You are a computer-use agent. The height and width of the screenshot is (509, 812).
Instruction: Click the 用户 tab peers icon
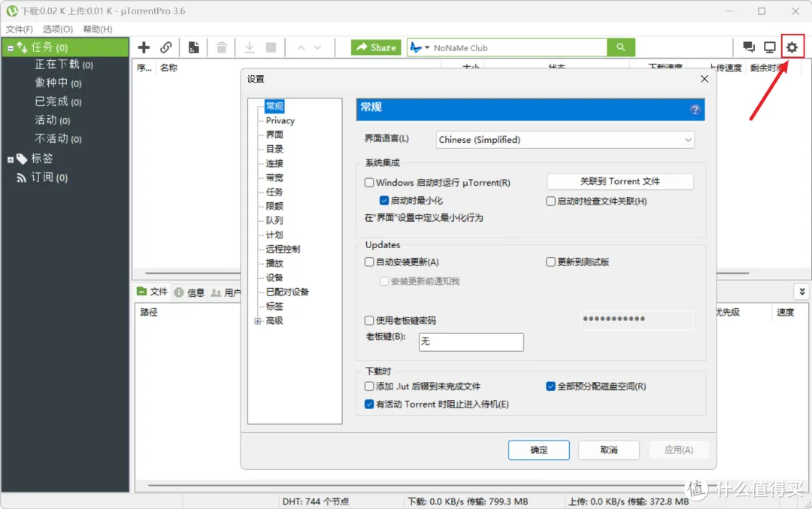[x=216, y=292]
